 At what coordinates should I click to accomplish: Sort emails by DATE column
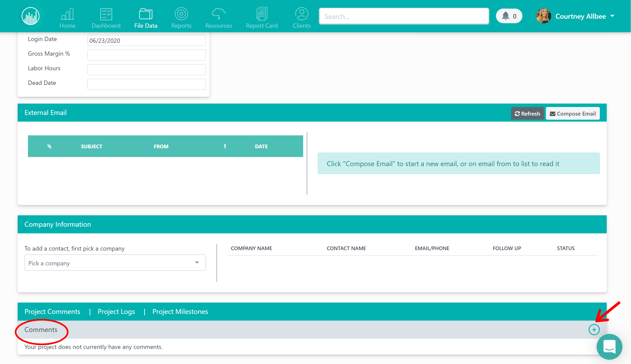tap(261, 147)
